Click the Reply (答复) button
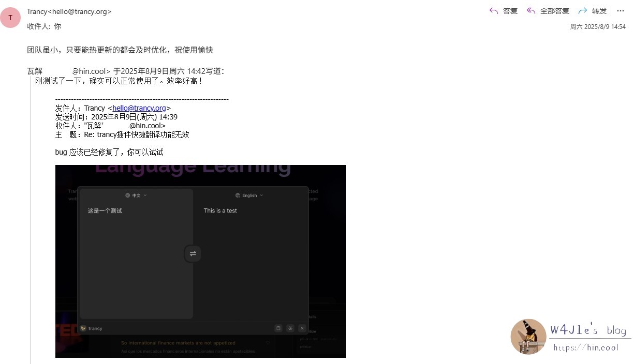The width and height of the screenshot is (634, 364). click(503, 11)
